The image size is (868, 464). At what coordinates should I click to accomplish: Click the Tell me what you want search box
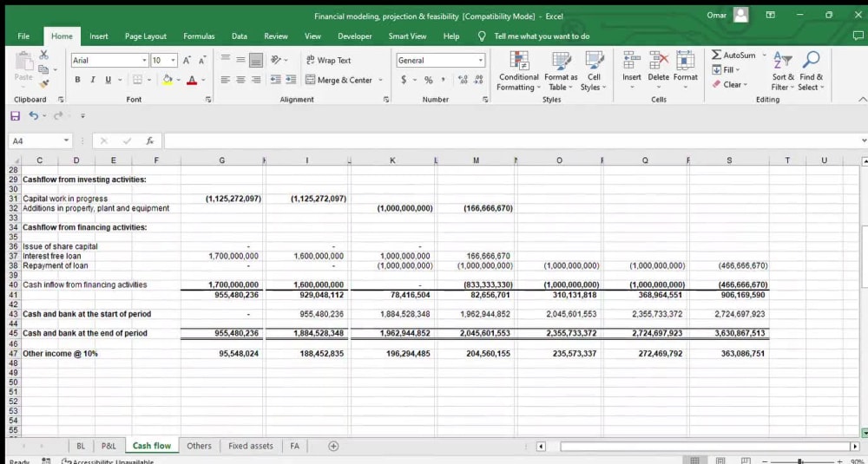tap(542, 36)
